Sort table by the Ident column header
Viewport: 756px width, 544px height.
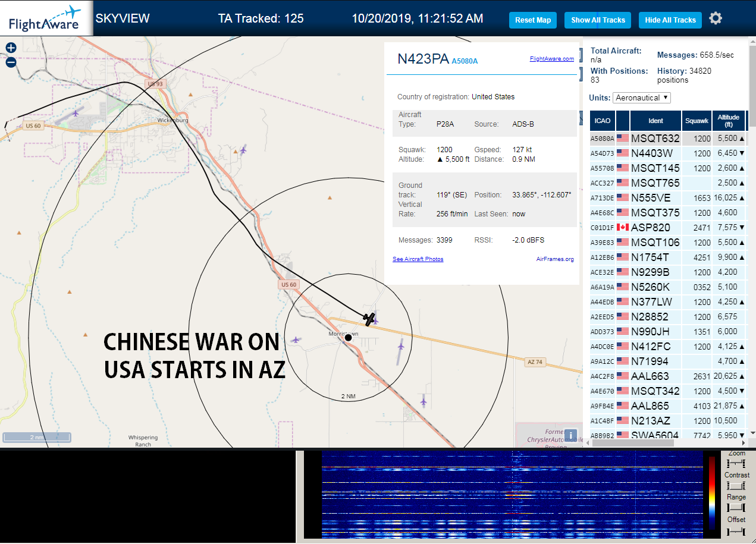coord(655,121)
